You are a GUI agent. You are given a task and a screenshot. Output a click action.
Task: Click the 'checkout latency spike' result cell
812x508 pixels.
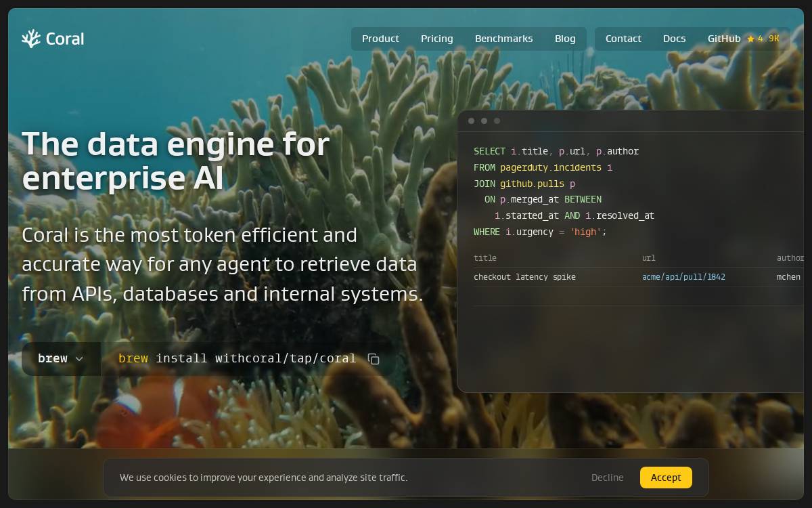(524, 277)
